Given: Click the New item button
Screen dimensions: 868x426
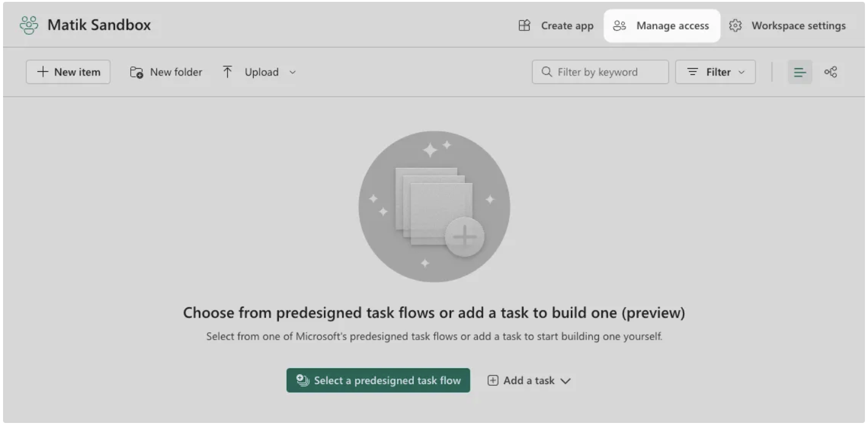Looking at the screenshot, I should coord(68,72).
